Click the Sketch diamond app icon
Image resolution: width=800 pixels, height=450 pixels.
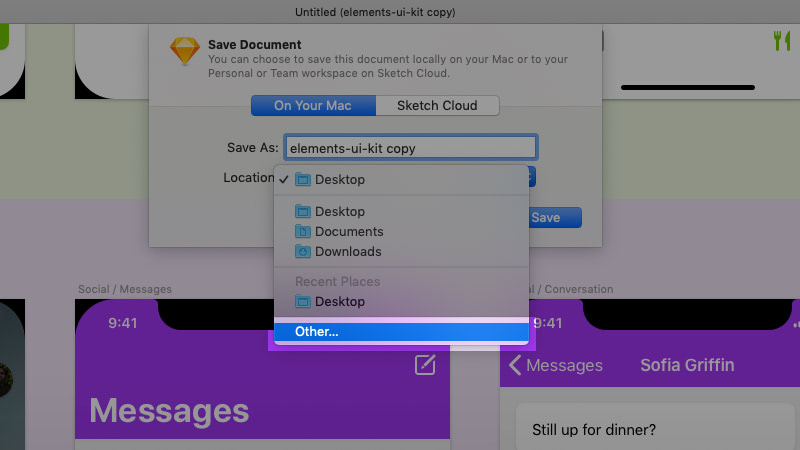click(x=185, y=51)
